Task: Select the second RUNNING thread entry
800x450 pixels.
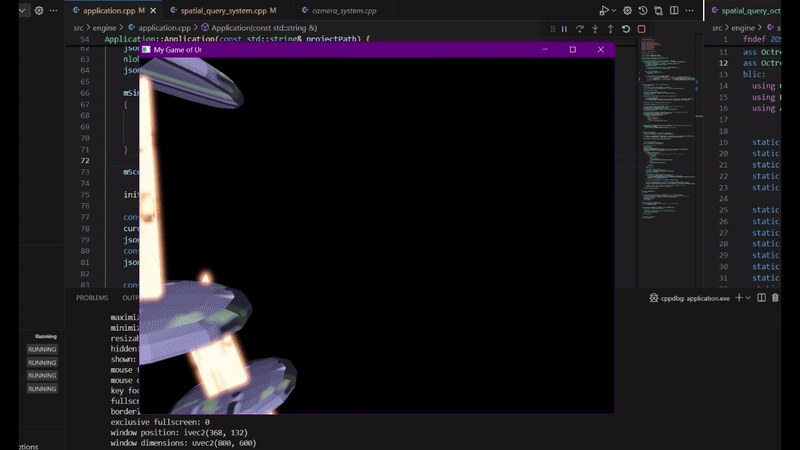Action: [x=42, y=362]
